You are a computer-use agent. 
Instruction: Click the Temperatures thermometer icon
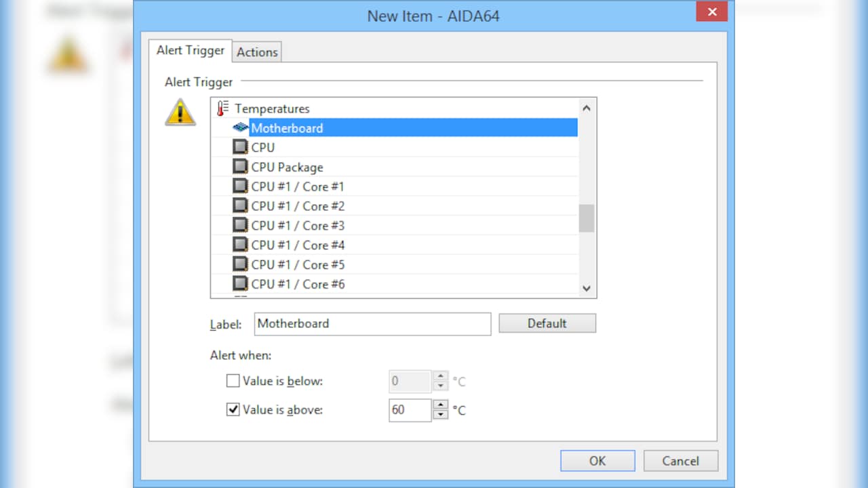(x=223, y=108)
